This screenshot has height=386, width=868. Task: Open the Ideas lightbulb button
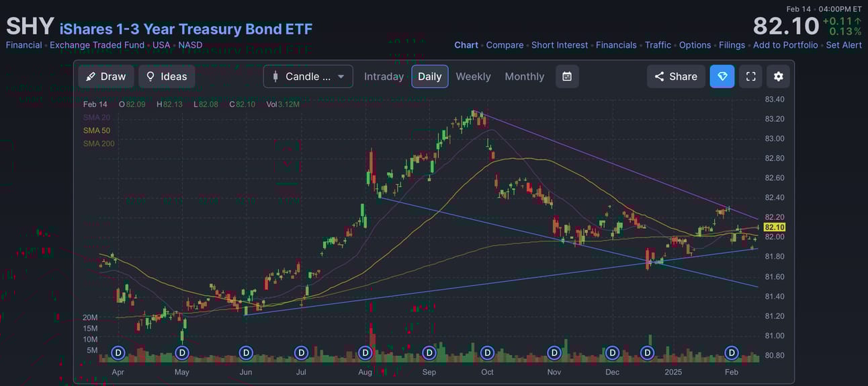point(167,77)
